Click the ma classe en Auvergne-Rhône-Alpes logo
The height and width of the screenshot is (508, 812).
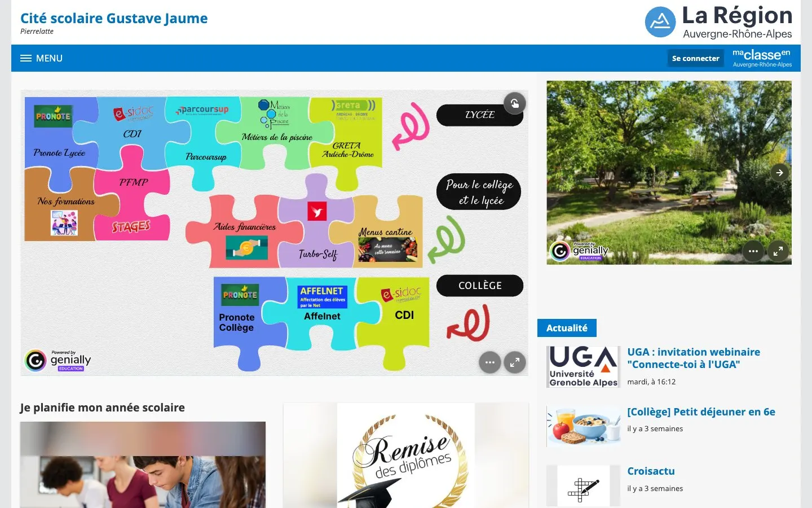click(x=762, y=58)
